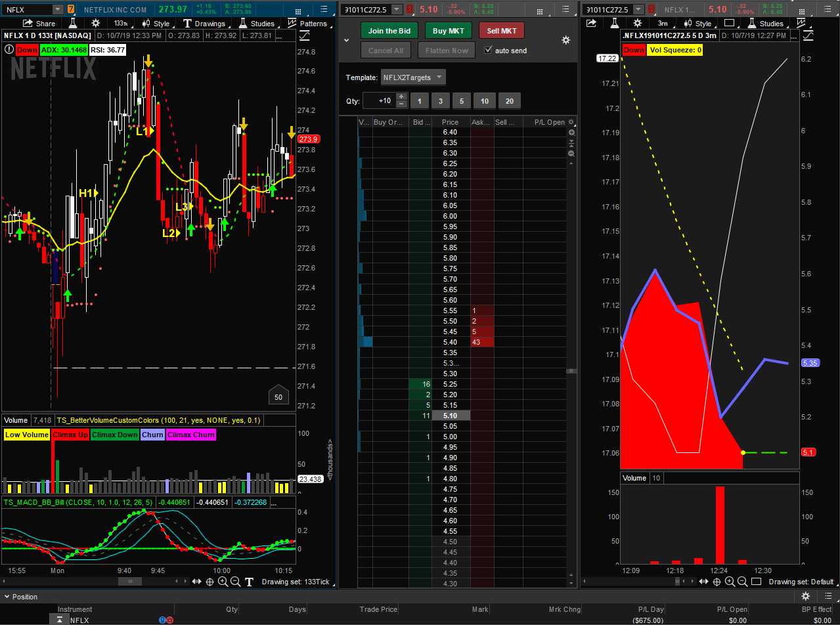Click Sell MKT button
The image size is (840, 625).
[x=502, y=31]
